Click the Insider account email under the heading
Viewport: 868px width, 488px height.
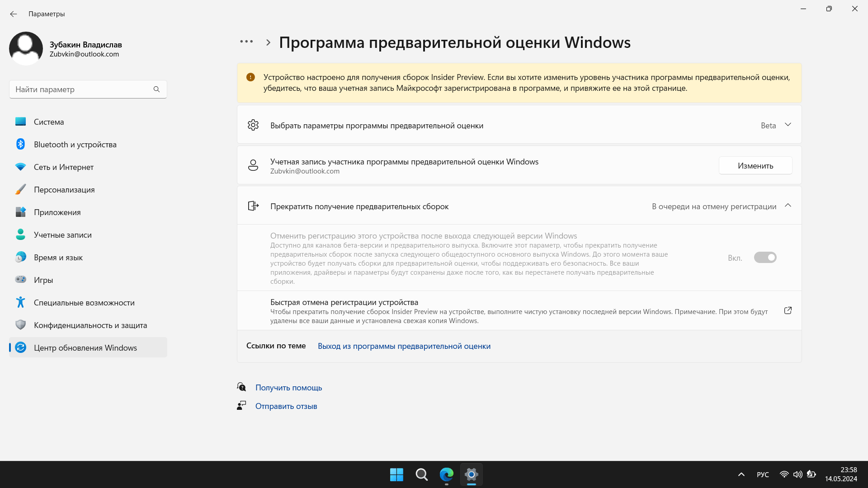(x=305, y=171)
